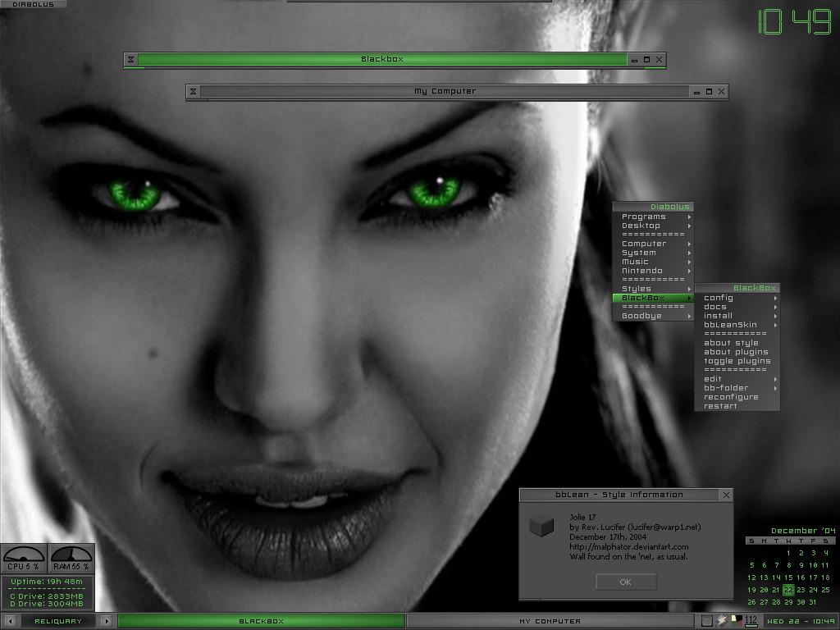The height and width of the screenshot is (630, 840).
Task: Open the docs submenu in BlackBox menu
Action: pos(737,307)
